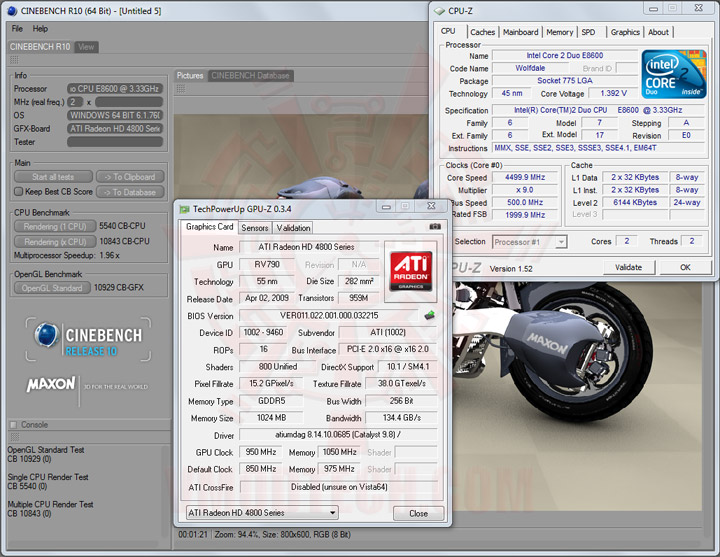Click the OpenGL Standard Test console entry
This screenshot has height=557, width=720.
46,454
